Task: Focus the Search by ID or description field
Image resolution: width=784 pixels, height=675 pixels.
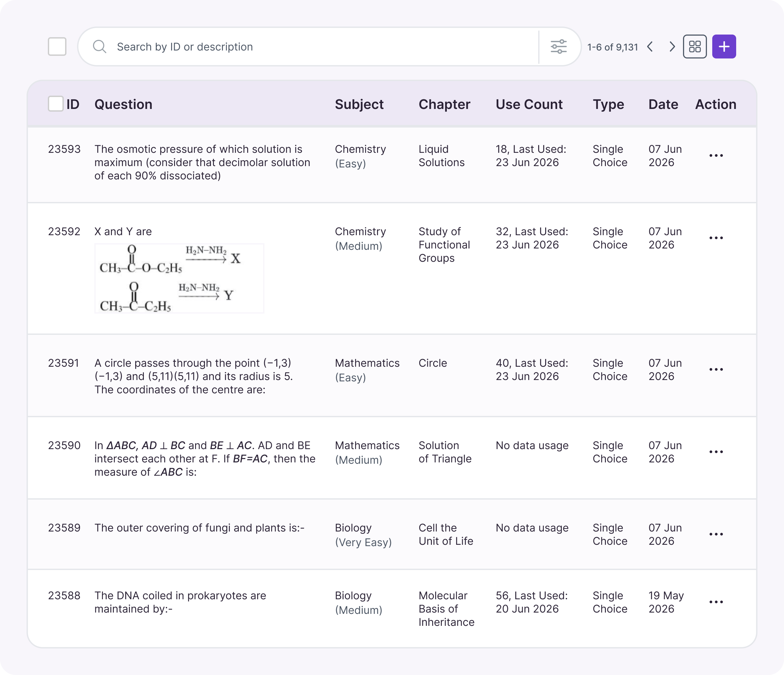Action: click(x=308, y=47)
